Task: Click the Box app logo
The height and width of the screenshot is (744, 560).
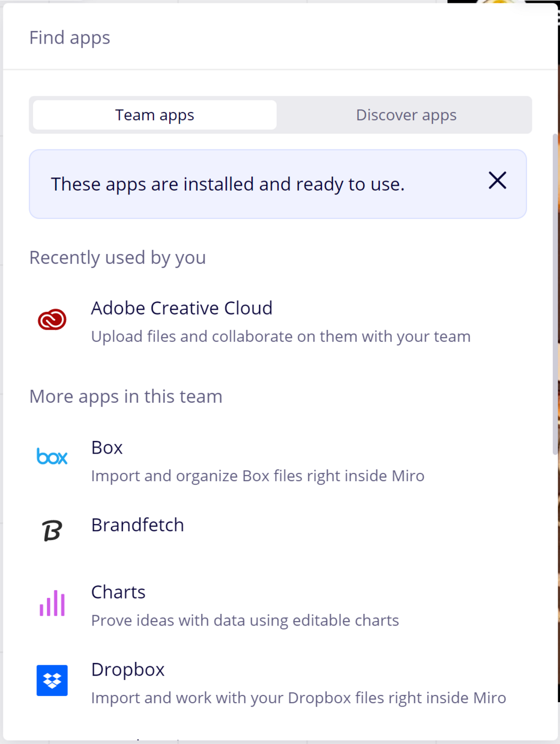Action: tap(52, 456)
